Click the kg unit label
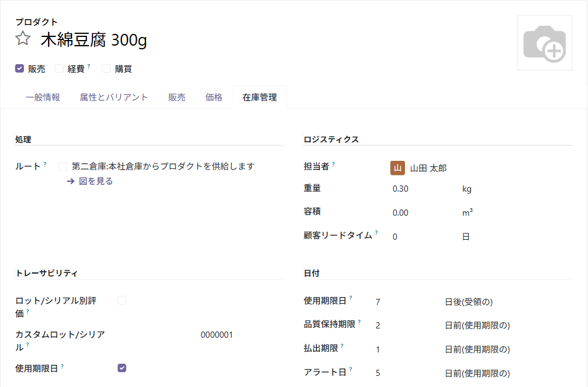 pos(467,189)
